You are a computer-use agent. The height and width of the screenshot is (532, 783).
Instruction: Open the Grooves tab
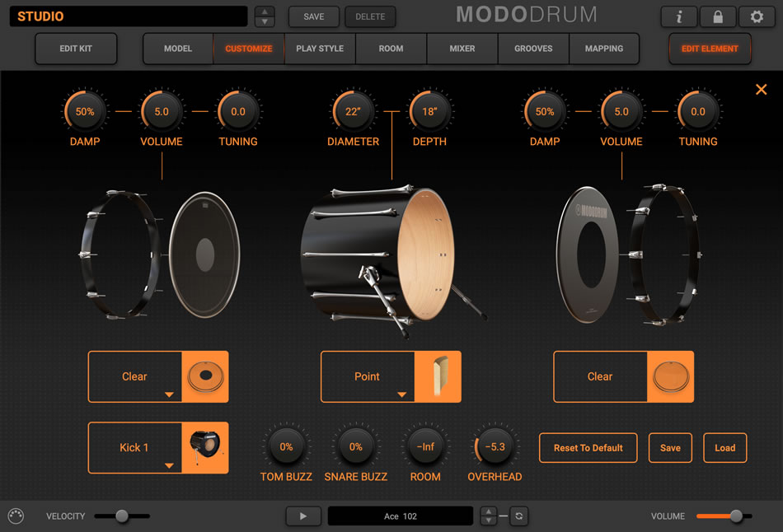[533, 49]
